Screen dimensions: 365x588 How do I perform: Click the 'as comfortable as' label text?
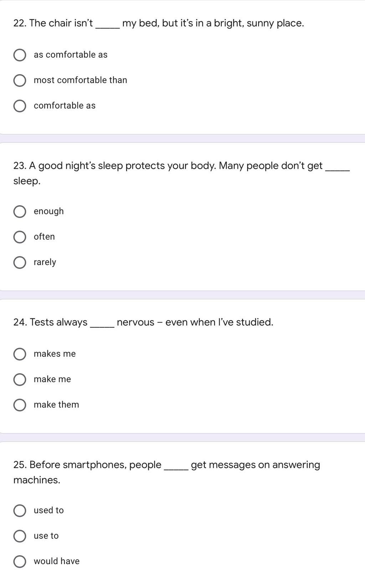click(71, 54)
